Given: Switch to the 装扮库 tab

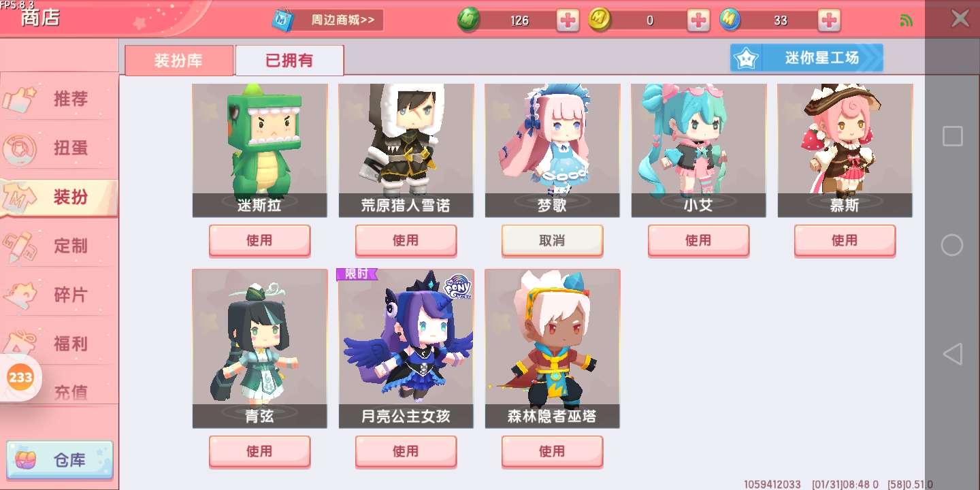Looking at the screenshot, I should coord(179,60).
